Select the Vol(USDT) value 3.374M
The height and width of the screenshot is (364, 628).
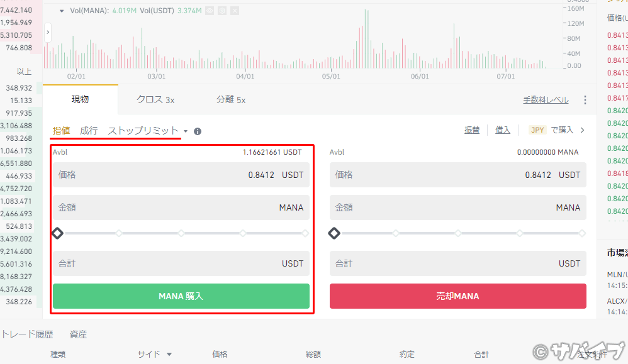[189, 11]
